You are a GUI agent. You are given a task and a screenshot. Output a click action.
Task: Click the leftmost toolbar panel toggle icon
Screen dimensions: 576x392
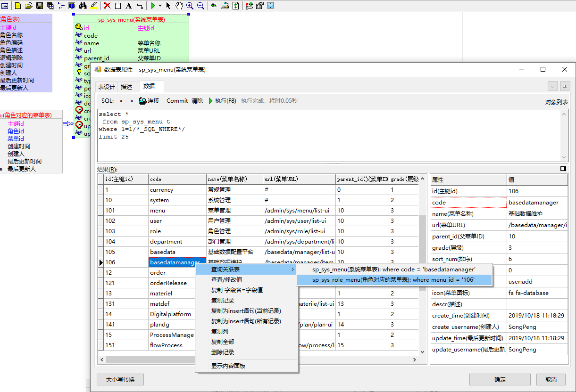(x=5, y=6)
